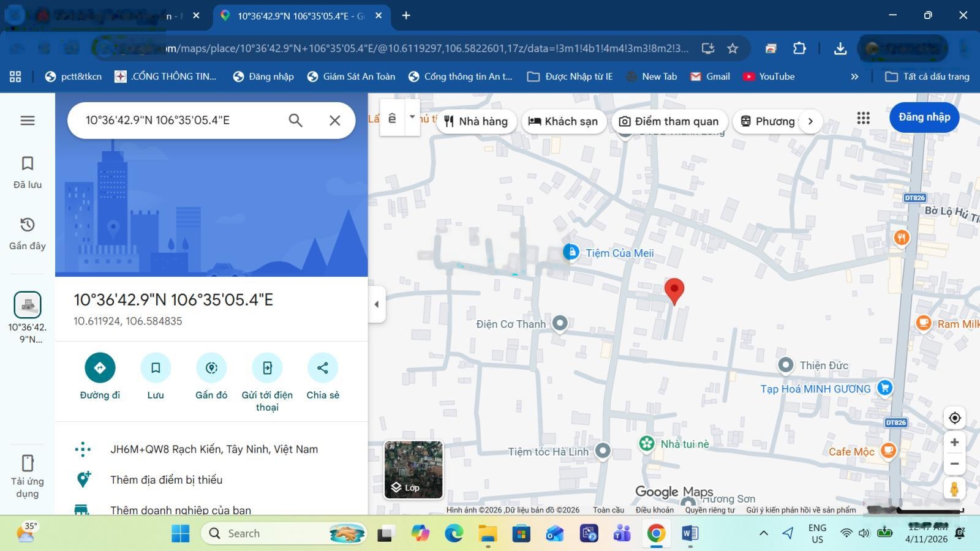980x551 pixels.
Task: Collapse the side panel arrow
Action: 377,304
